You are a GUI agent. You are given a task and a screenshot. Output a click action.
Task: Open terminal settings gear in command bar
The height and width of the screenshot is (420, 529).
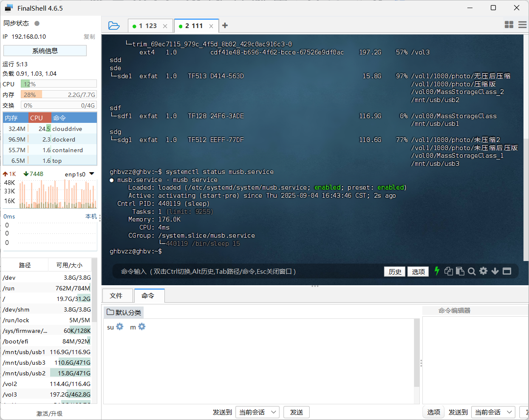[x=484, y=271]
